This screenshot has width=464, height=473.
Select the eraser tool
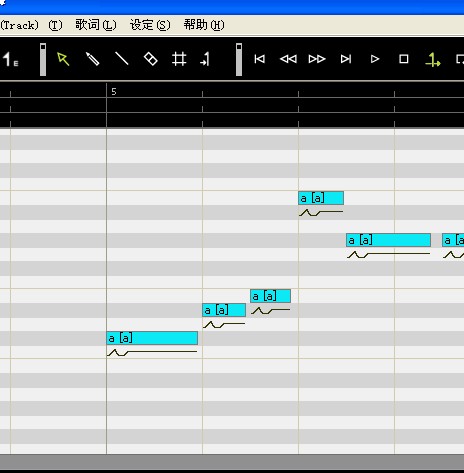click(x=151, y=59)
